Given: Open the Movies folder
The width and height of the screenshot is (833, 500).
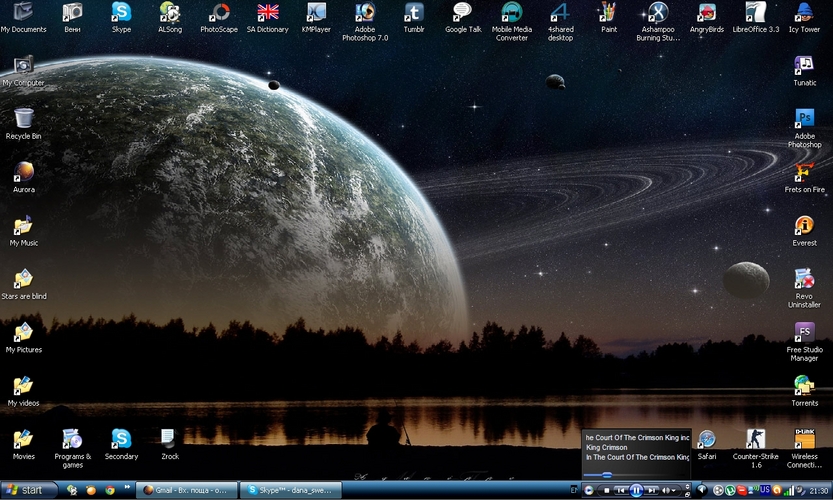Looking at the screenshot, I should tap(23, 444).
